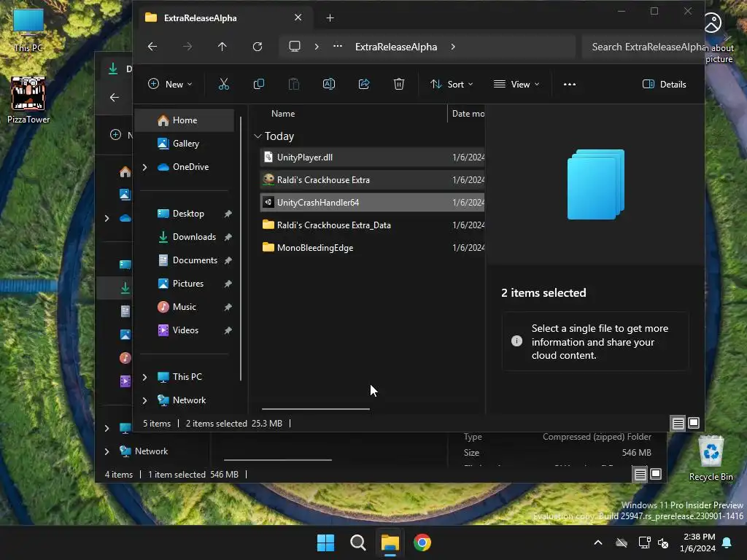Select UnityCrashHandler64 file

pyautogui.click(x=373, y=203)
